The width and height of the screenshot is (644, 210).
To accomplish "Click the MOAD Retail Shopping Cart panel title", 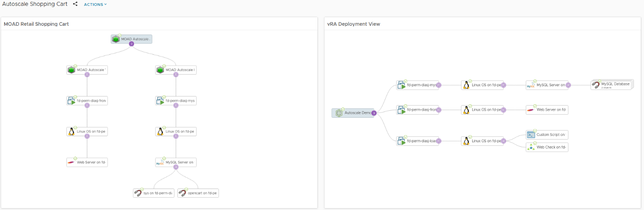I will pos(36,24).
